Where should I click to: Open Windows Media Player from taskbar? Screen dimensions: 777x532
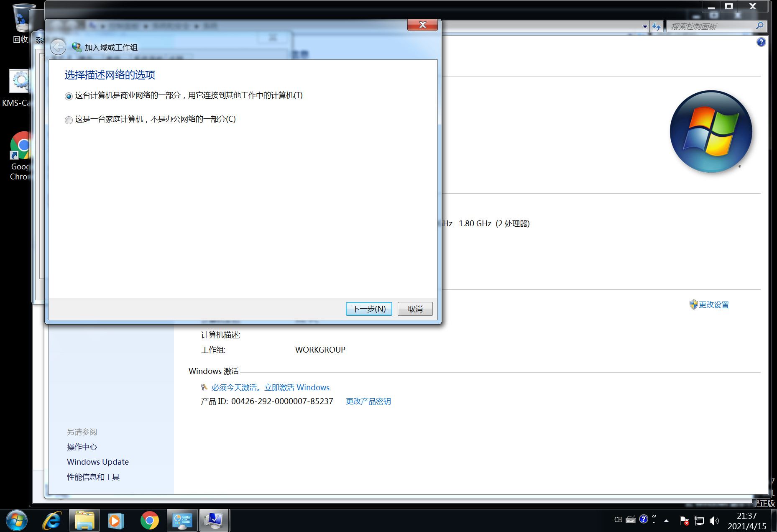116,520
